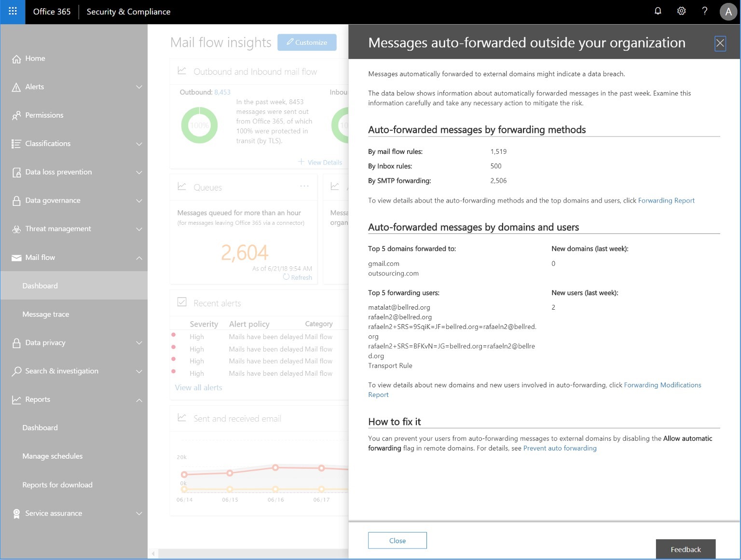Select outsourcing.com in top domains
741x560 pixels.
[393, 273]
